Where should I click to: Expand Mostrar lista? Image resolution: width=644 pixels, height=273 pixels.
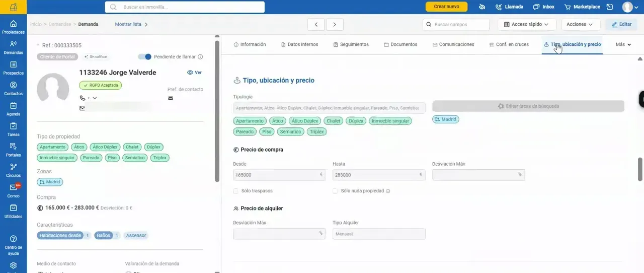[131, 24]
